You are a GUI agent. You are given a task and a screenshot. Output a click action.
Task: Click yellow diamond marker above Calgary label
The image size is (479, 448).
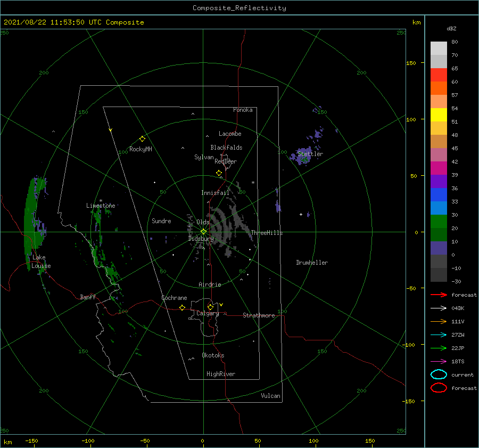(210, 307)
